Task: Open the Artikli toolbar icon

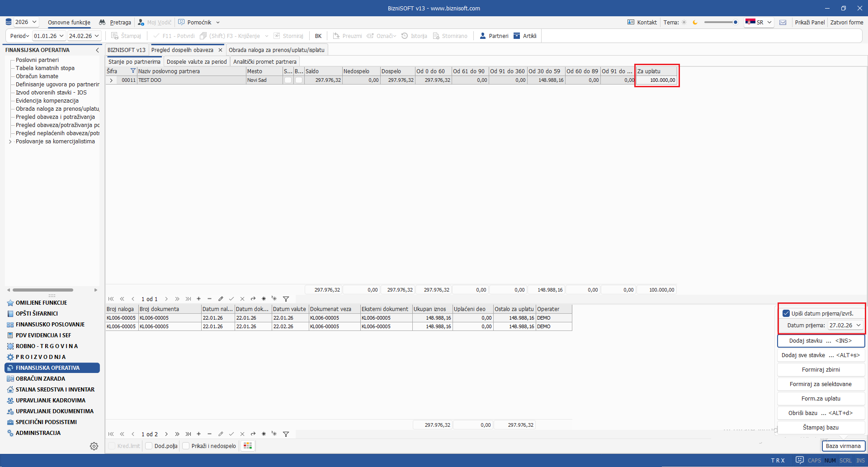Action: click(x=517, y=36)
